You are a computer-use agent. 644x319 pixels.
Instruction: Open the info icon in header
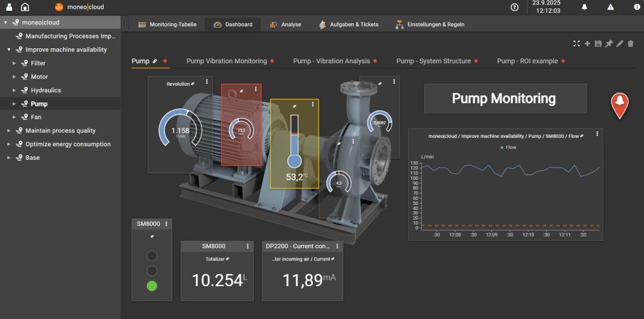point(637,7)
